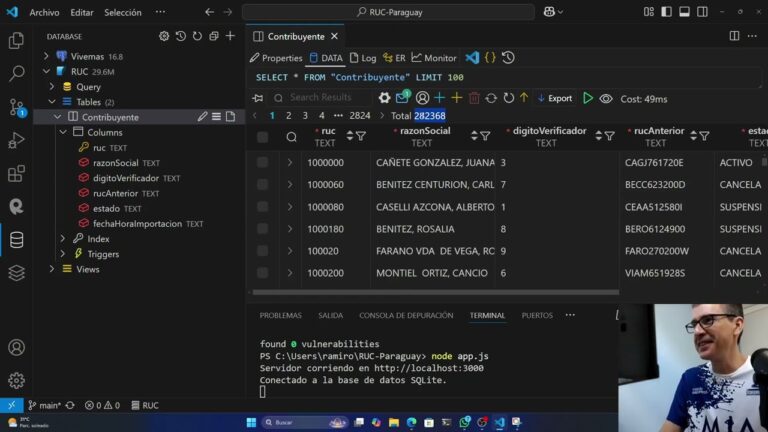Open the Database view in activity bar

point(16,240)
